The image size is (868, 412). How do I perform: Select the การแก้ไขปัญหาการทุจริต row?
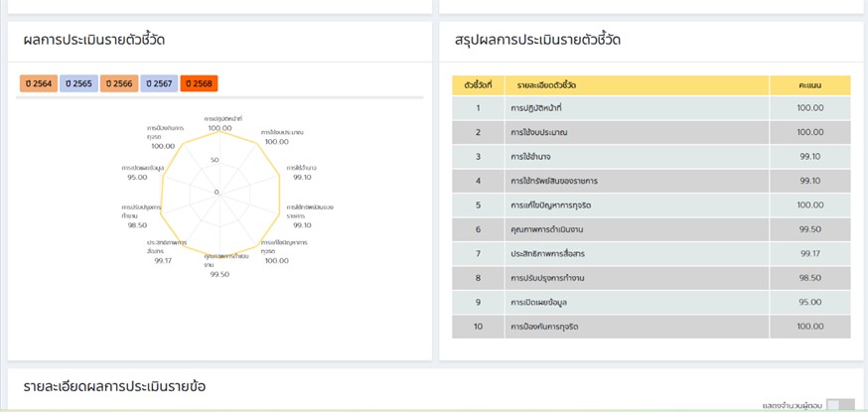[x=651, y=206]
